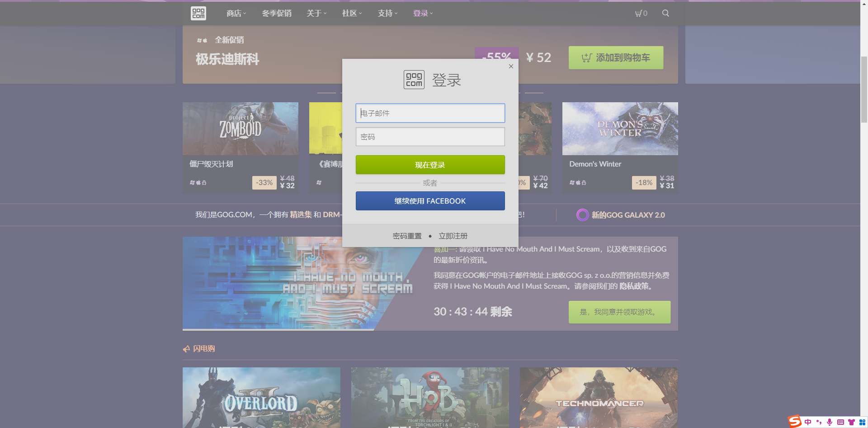The image size is (868, 428).
Task: Click inside the 电子邮件 email field
Action: 430,113
